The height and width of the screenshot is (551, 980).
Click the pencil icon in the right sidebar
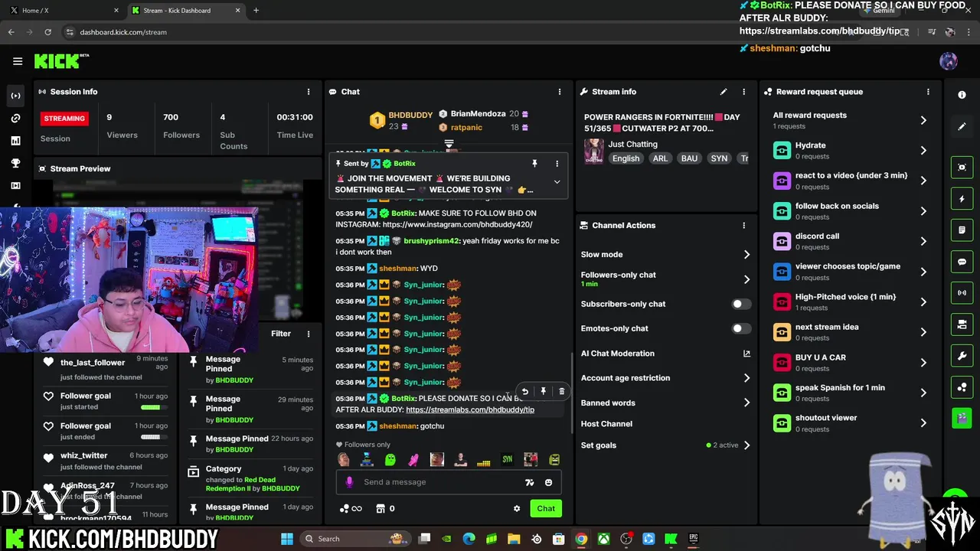962,127
